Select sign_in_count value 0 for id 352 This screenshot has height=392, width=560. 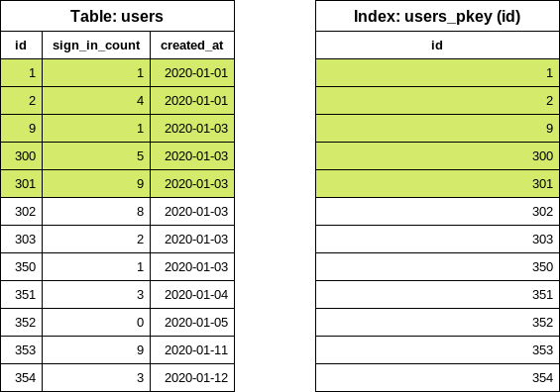pos(96,323)
